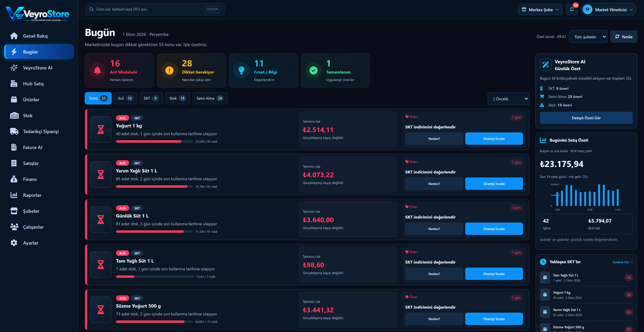This screenshot has width=644, height=332.
Task: Open Ayarlar gear icon
Action: [14, 243]
